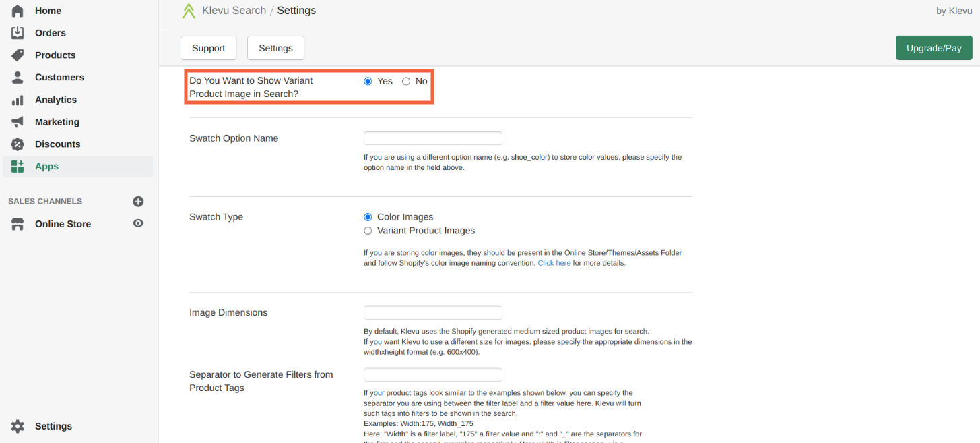Click Klevu Search breadcrumb link
The width and height of the screenshot is (980, 443).
pyautogui.click(x=234, y=11)
